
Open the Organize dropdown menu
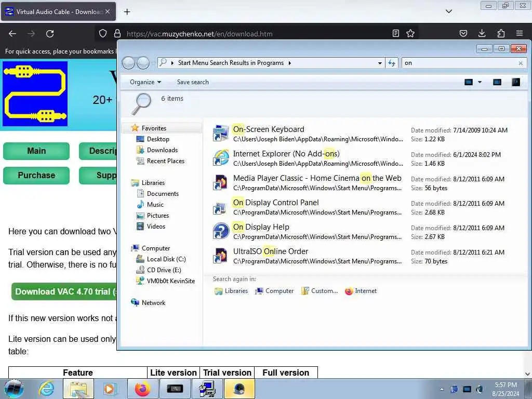click(x=145, y=82)
